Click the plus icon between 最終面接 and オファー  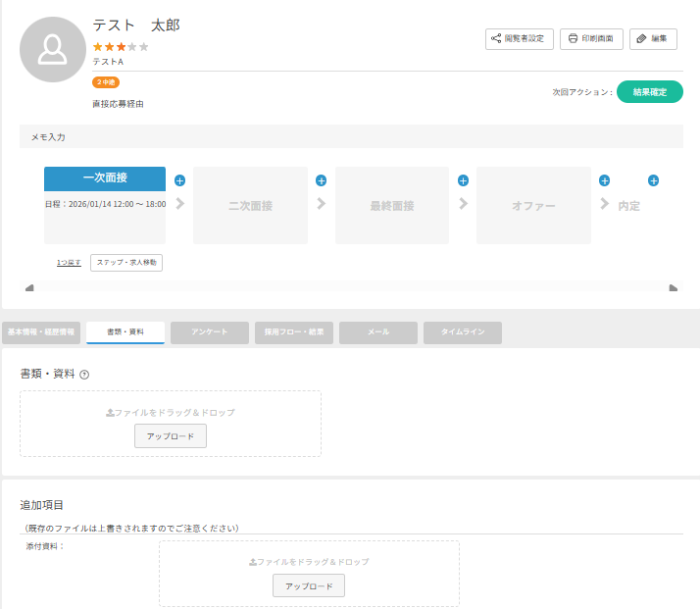[x=463, y=180]
